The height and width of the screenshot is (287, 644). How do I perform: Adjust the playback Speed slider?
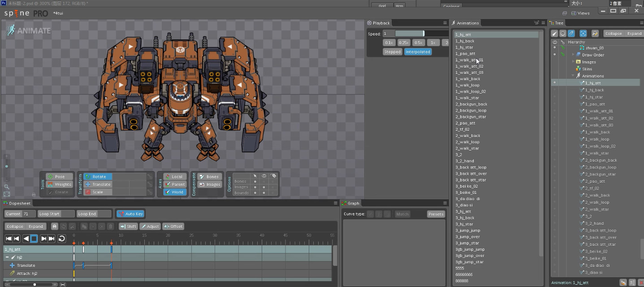pyautogui.click(x=410, y=34)
